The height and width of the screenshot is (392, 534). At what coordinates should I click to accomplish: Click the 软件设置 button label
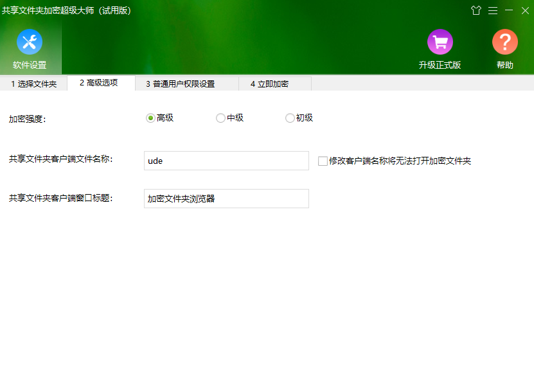point(30,65)
